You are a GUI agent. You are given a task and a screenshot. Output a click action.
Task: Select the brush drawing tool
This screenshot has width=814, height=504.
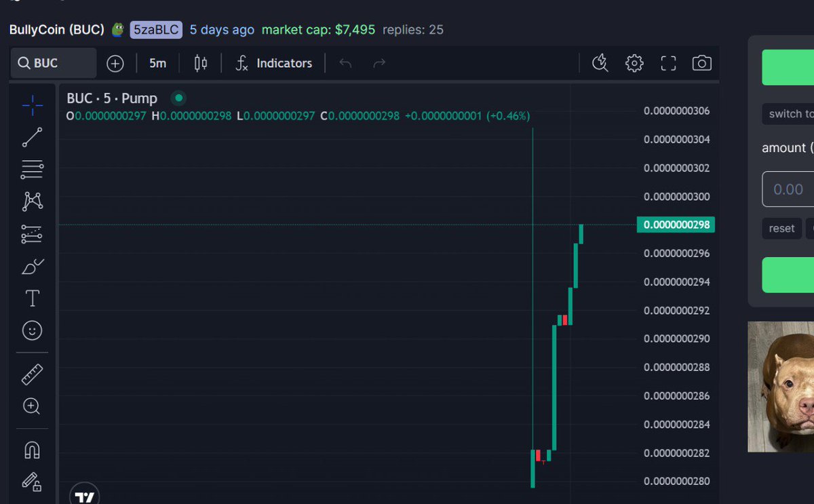point(32,267)
